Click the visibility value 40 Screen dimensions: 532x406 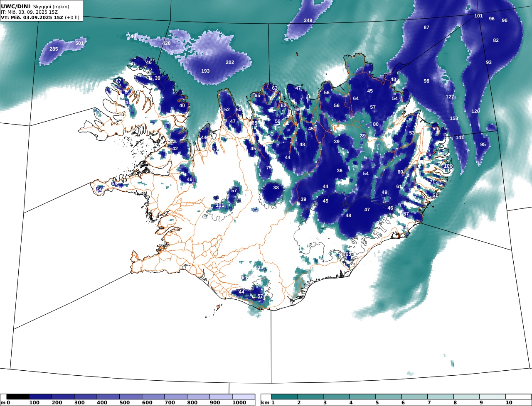pyautogui.click(x=182, y=105)
